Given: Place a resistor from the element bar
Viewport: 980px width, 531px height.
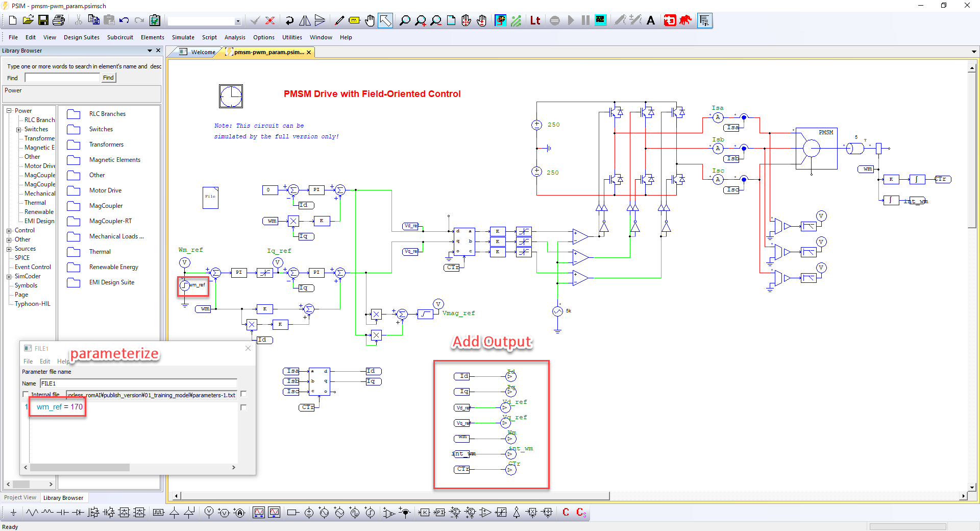Looking at the screenshot, I should [x=32, y=512].
